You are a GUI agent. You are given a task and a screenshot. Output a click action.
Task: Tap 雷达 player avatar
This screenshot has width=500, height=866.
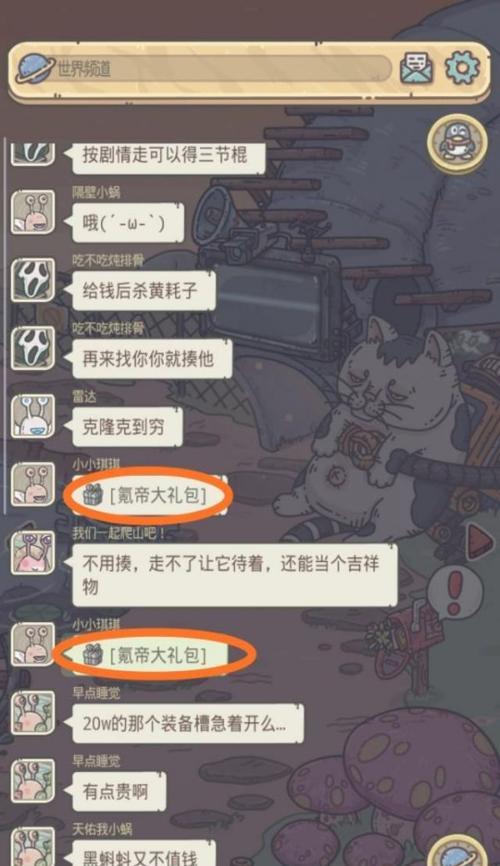click(33, 415)
